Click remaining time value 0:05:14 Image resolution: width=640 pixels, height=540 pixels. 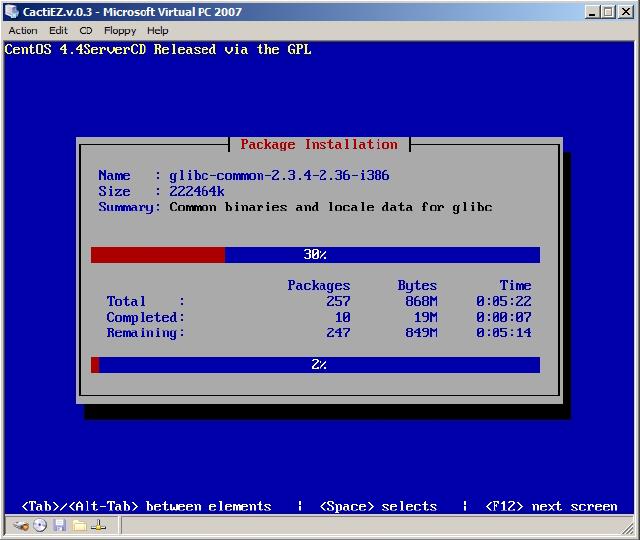(504, 333)
